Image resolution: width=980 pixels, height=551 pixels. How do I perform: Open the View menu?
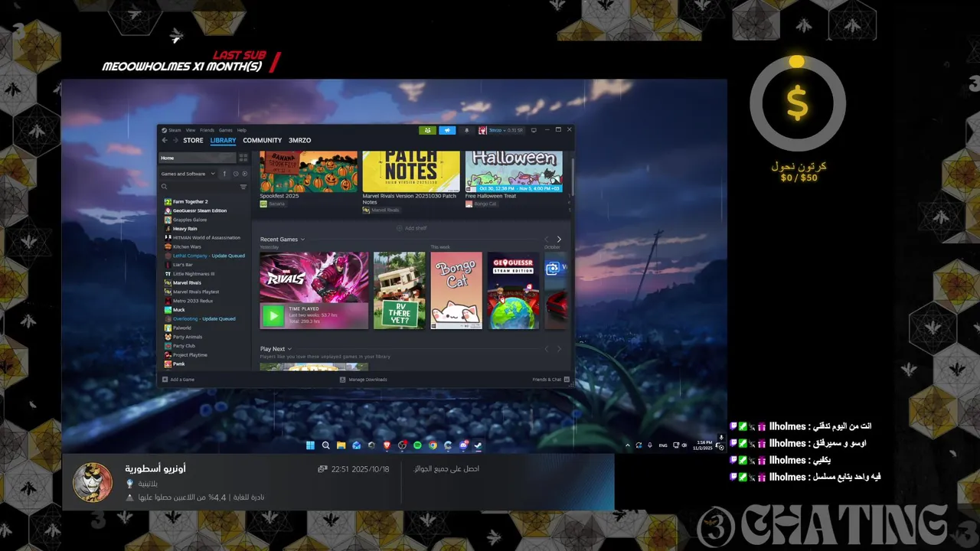pos(190,130)
